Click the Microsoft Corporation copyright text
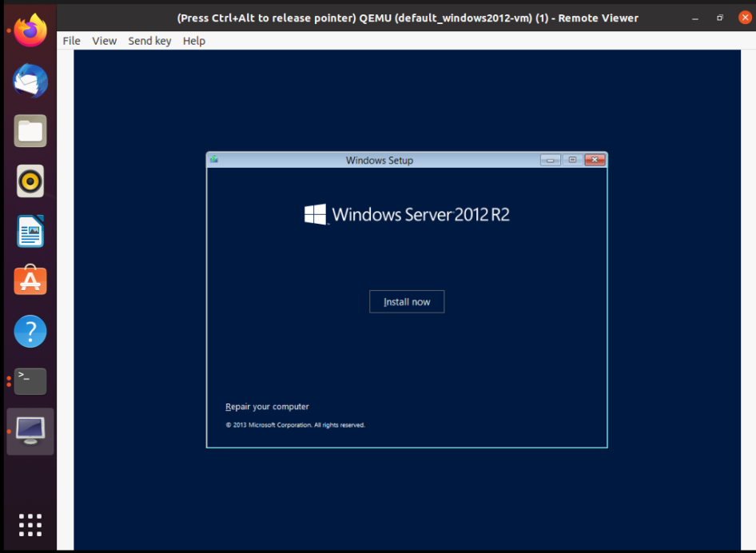The height and width of the screenshot is (553, 756). (x=295, y=425)
